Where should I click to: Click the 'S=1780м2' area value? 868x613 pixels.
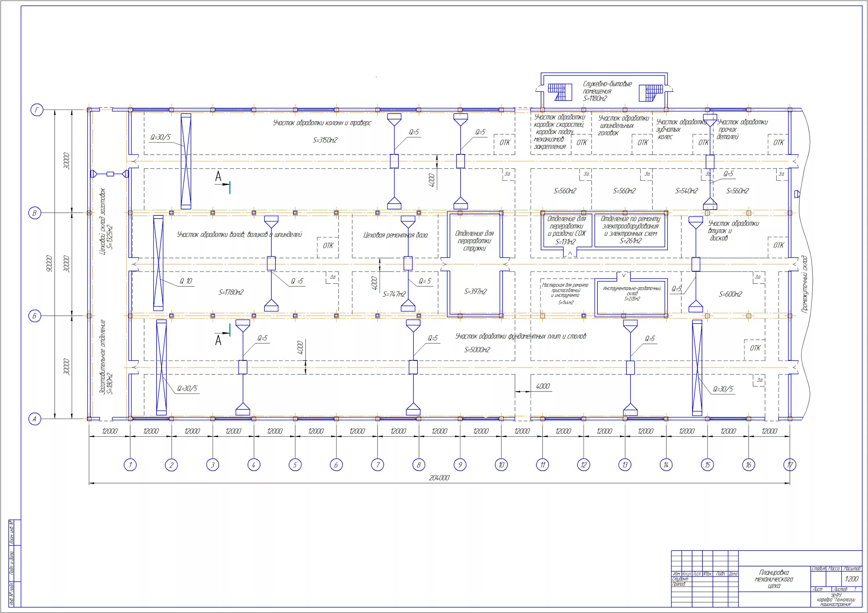pyautogui.click(x=231, y=292)
